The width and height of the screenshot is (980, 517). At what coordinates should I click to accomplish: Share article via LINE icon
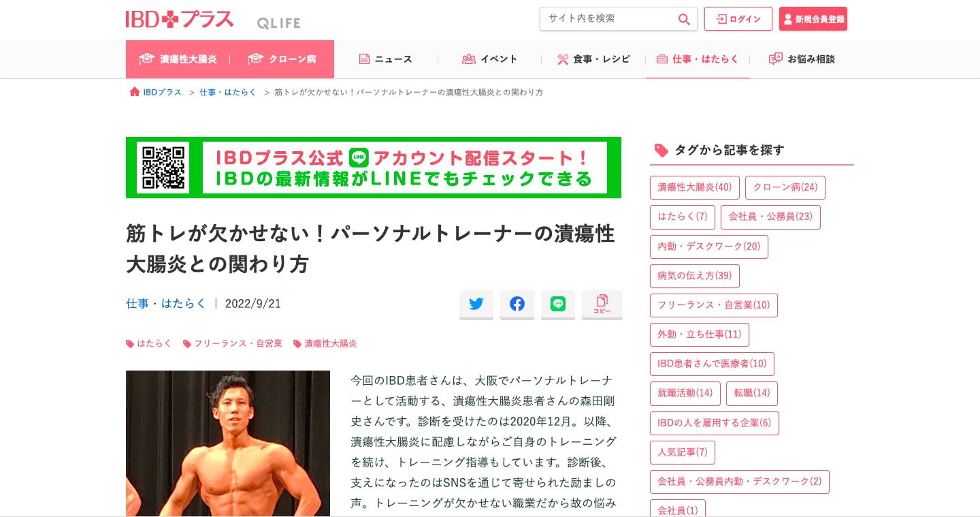pos(558,304)
